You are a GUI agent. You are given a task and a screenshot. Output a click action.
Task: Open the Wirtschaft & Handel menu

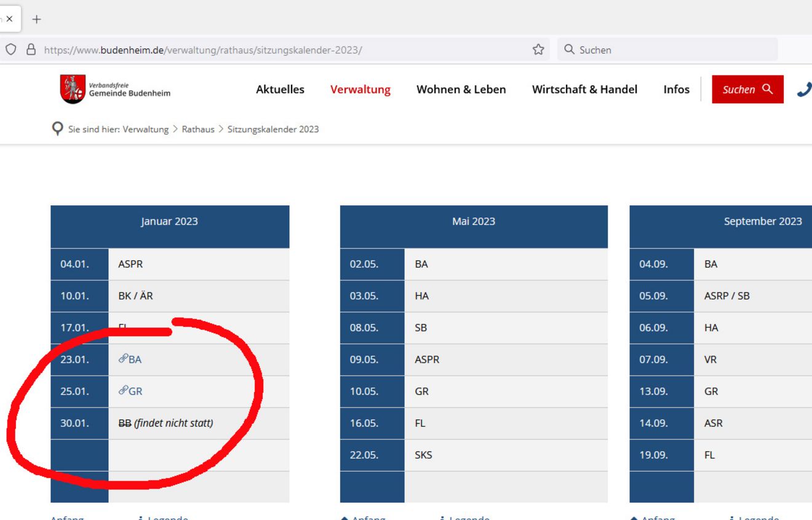tap(584, 90)
